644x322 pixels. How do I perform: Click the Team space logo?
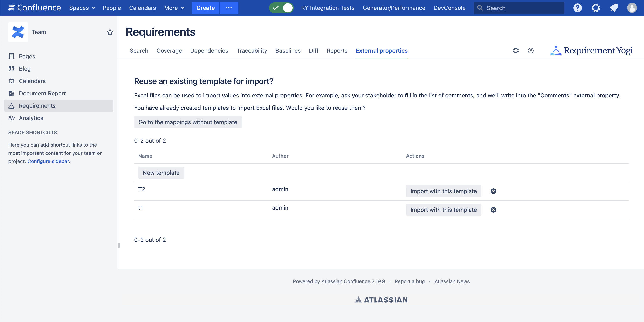tap(18, 32)
